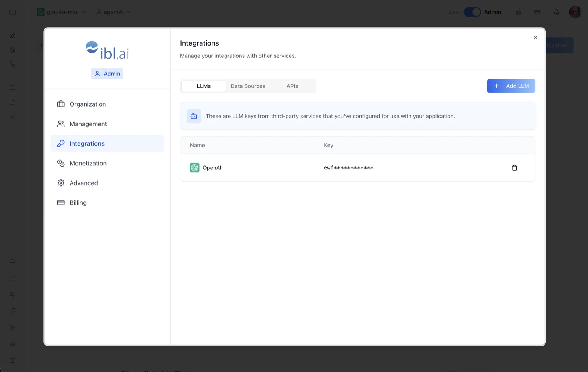The image size is (588, 372).
Task: Select Integrations in the settings sidebar
Action: coord(107,143)
